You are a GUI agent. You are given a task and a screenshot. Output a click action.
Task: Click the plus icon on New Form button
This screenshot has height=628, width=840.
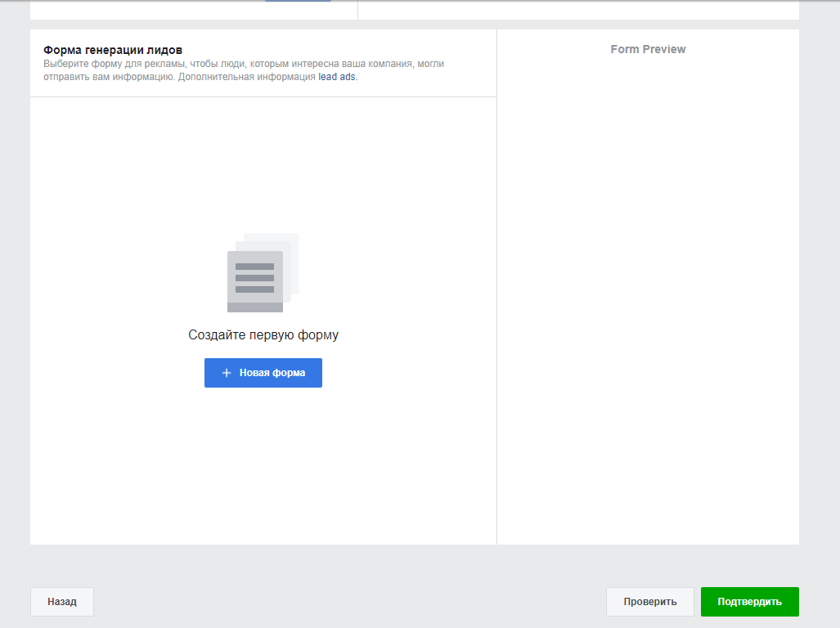tap(227, 373)
